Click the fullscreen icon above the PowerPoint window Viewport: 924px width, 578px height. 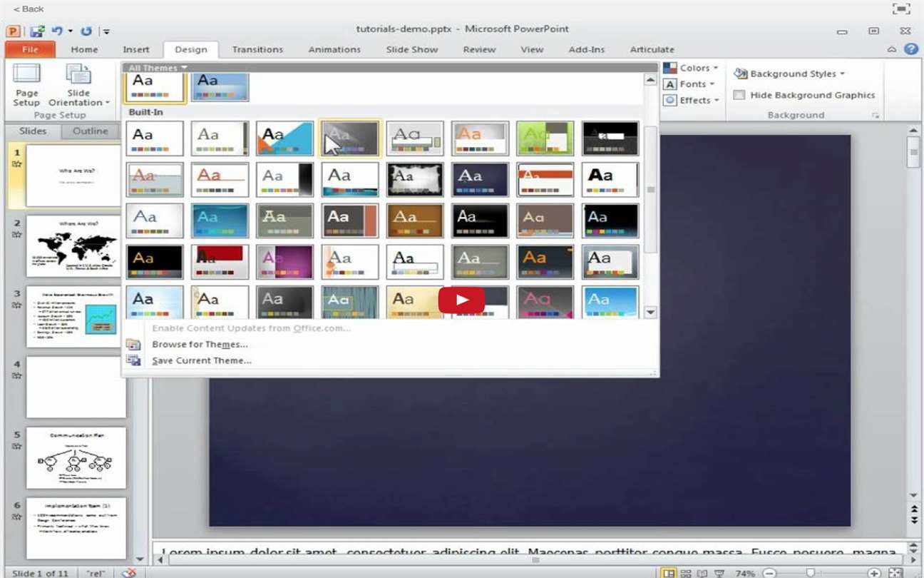tap(901, 9)
